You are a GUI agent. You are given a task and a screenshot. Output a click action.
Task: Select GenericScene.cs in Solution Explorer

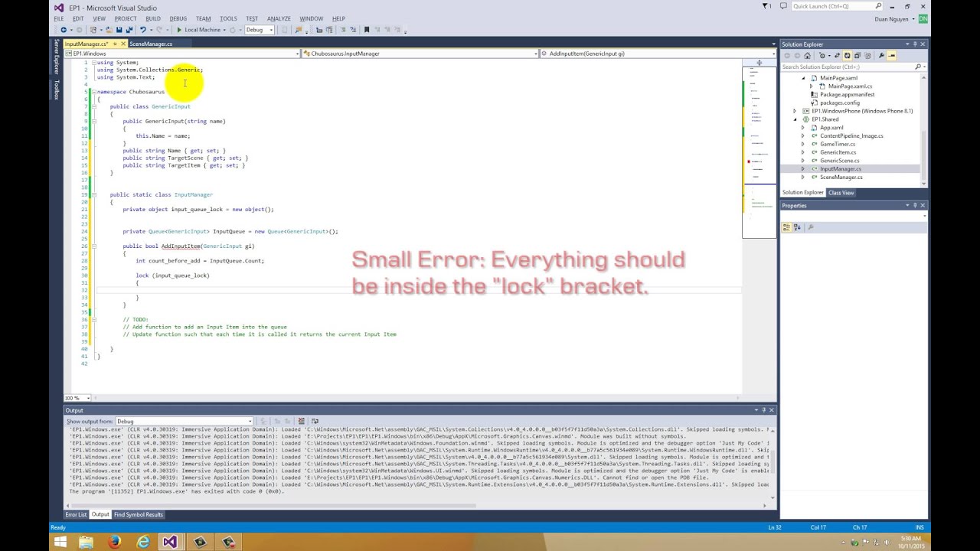(x=839, y=161)
